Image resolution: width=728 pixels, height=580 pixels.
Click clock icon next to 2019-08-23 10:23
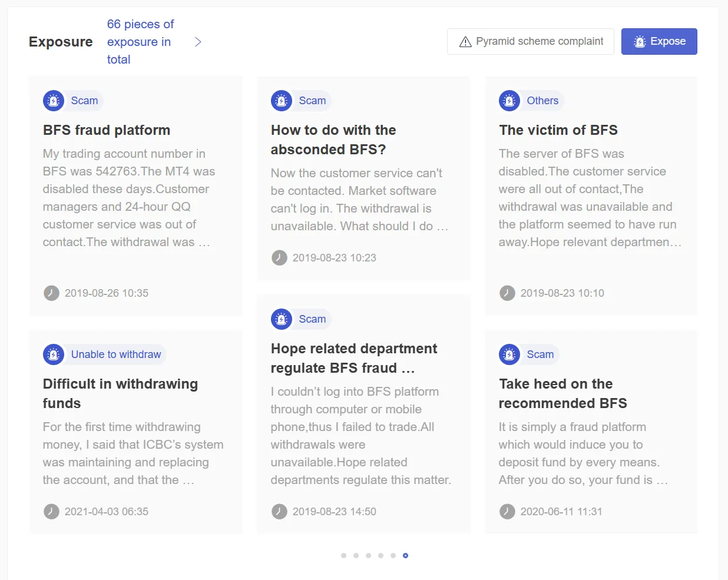(279, 258)
